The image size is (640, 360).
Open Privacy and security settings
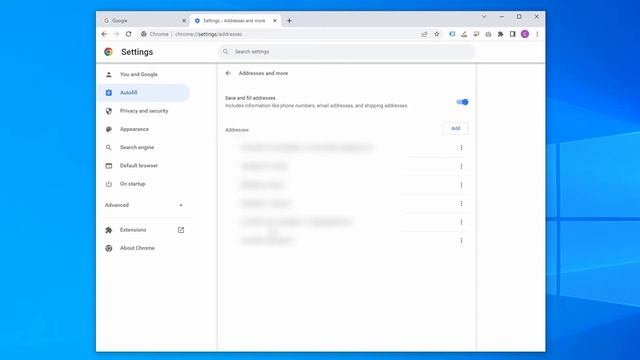144,111
